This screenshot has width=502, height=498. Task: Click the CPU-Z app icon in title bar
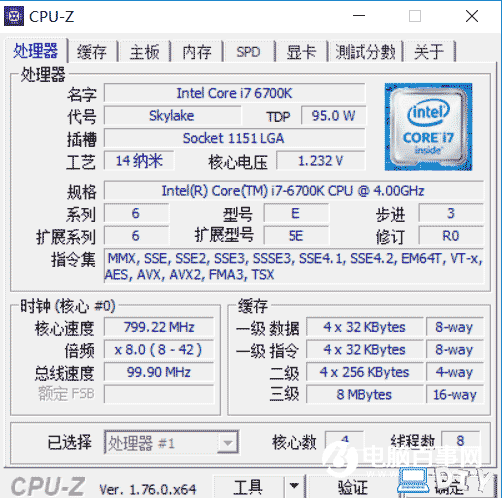14,16
